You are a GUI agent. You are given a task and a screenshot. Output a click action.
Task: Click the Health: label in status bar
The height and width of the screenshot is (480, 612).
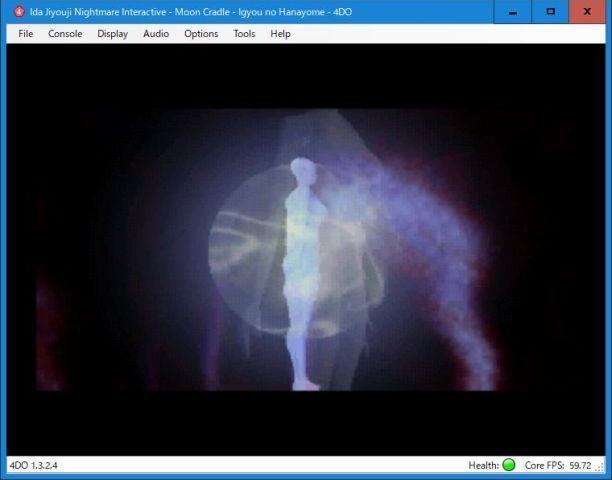[484, 466]
